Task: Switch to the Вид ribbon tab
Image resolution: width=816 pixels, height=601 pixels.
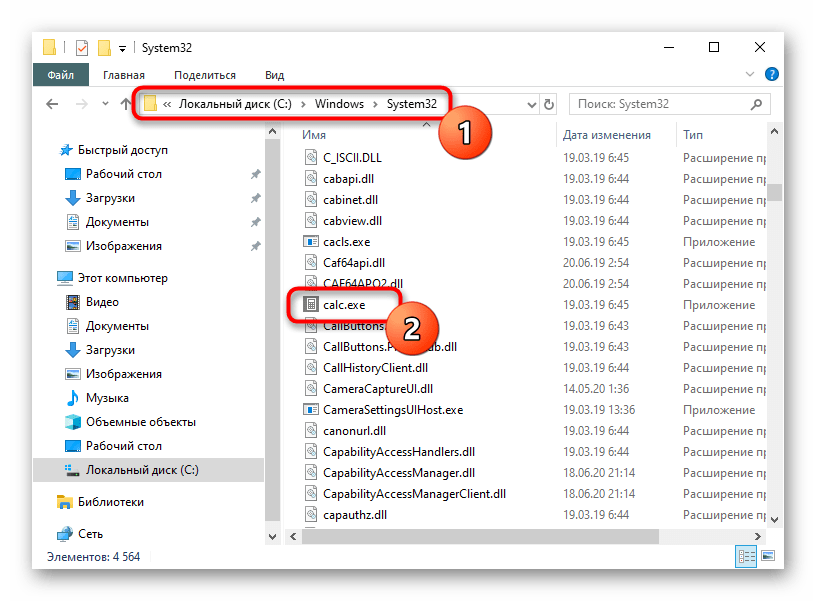Action: tap(274, 75)
